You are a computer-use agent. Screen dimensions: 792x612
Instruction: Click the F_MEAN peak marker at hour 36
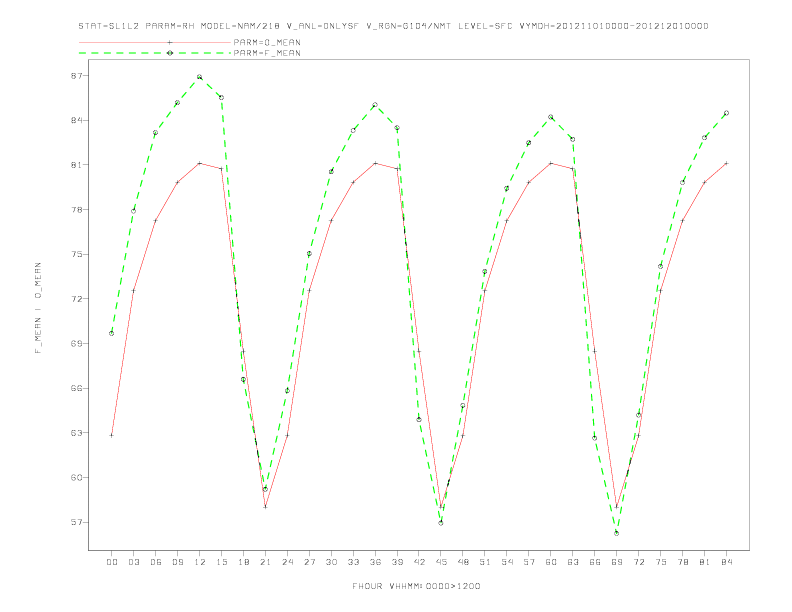pyautogui.click(x=375, y=105)
